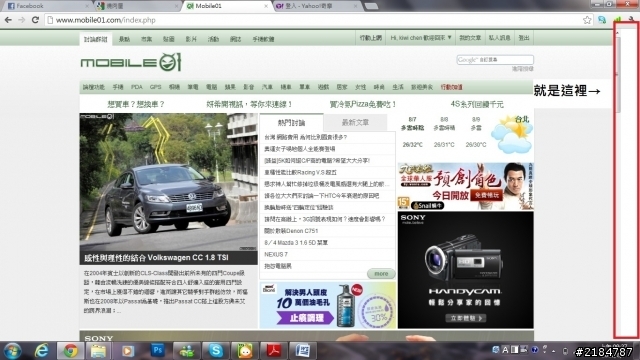Viewport: 640px width, 360px height.
Task: Focus the Google custom search box
Action: tap(495, 60)
